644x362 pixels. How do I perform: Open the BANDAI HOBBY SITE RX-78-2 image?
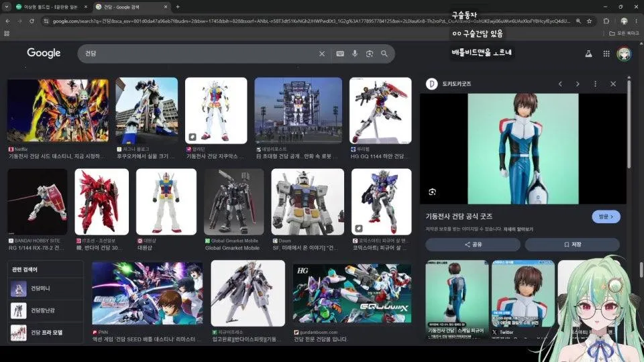click(x=38, y=202)
